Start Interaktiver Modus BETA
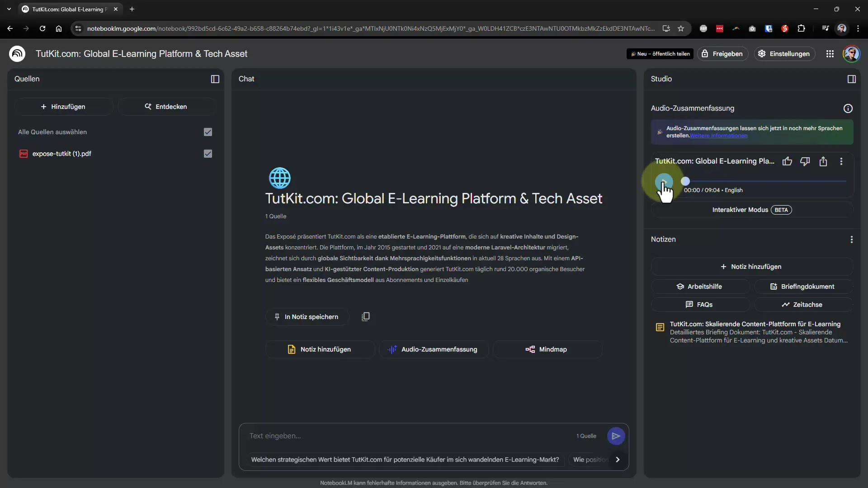 (752, 210)
